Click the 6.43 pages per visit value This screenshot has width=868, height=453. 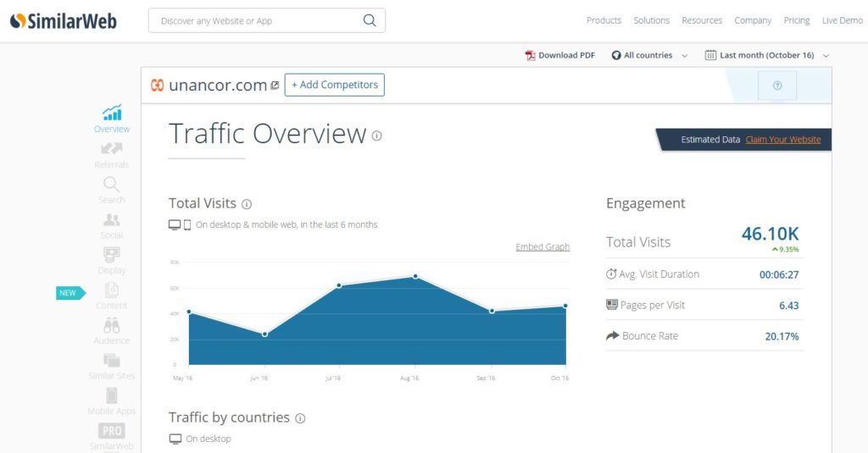(x=789, y=306)
